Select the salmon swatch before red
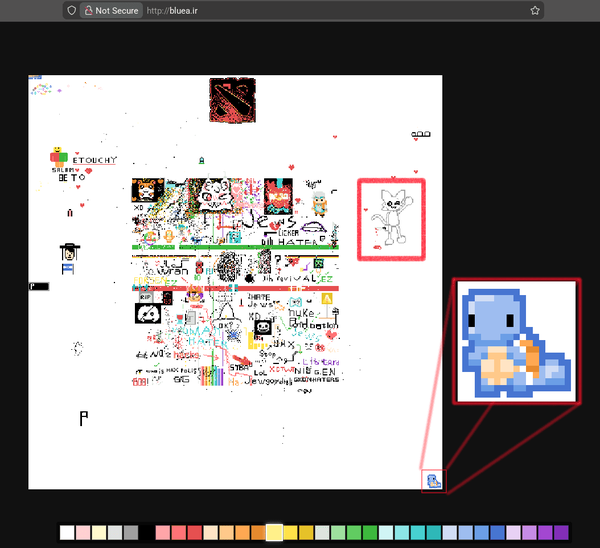600x548 pixels. click(179, 532)
